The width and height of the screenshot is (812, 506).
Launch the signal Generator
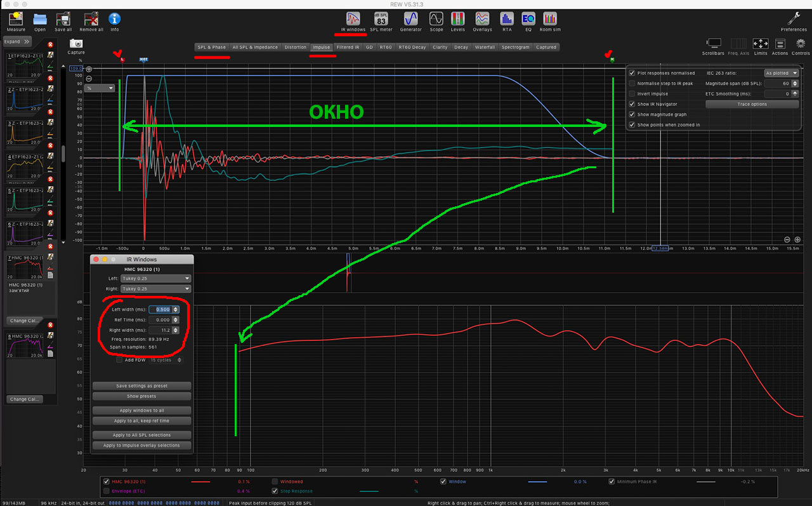[x=410, y=18]
